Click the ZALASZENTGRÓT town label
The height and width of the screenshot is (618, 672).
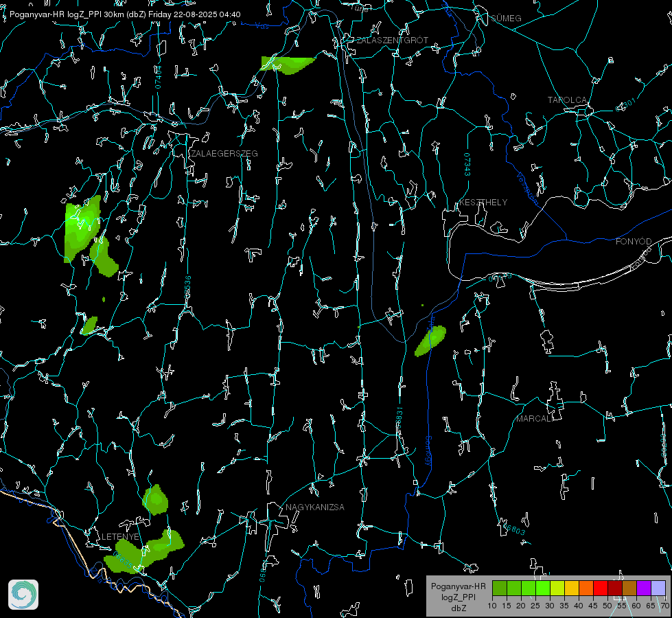392,41
